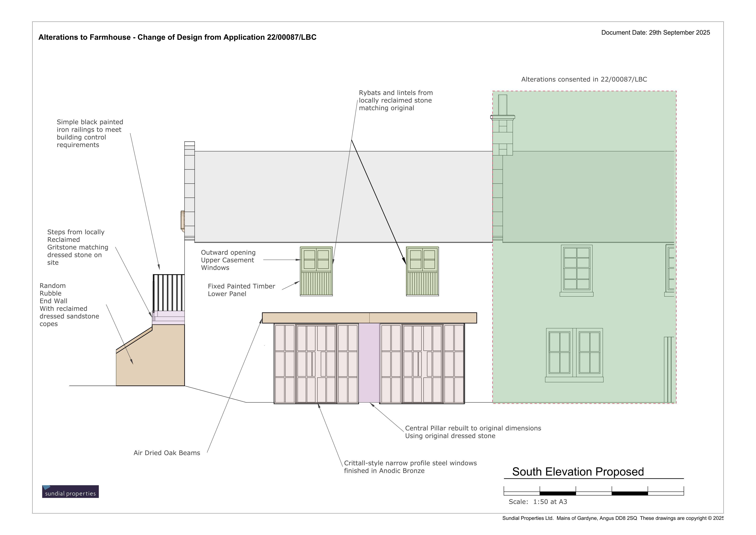Click the 'Outward opening Upper Casement Windows' label
Screen dimensions: 756x535
coord(228,260)
